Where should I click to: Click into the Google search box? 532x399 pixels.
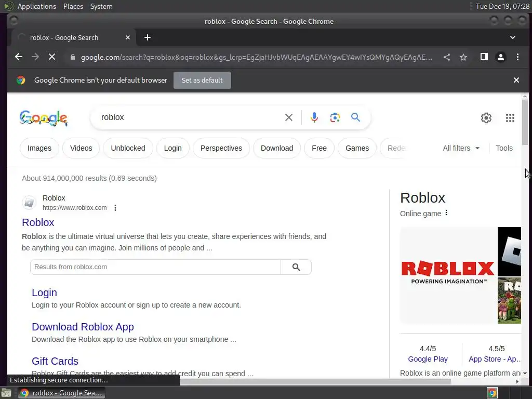point(190,117)
